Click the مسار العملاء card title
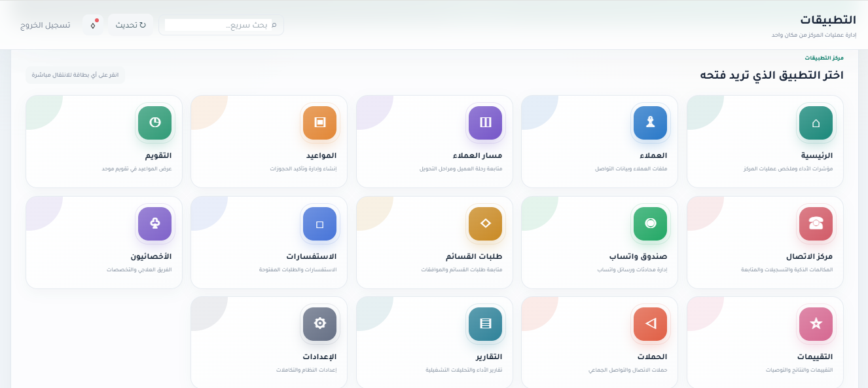Image resolution: width=868 pixels, height=388 pixels. click(477, 156)
